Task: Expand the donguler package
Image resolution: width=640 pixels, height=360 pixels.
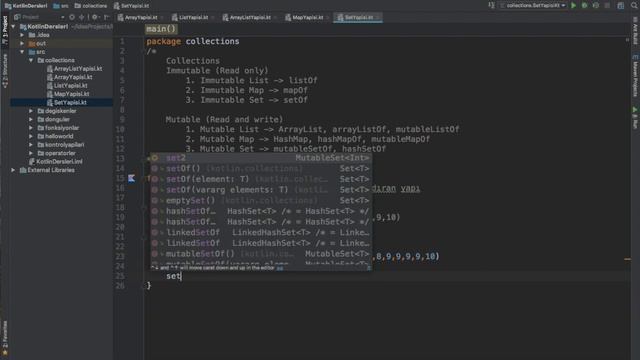Action: [31, 120]
